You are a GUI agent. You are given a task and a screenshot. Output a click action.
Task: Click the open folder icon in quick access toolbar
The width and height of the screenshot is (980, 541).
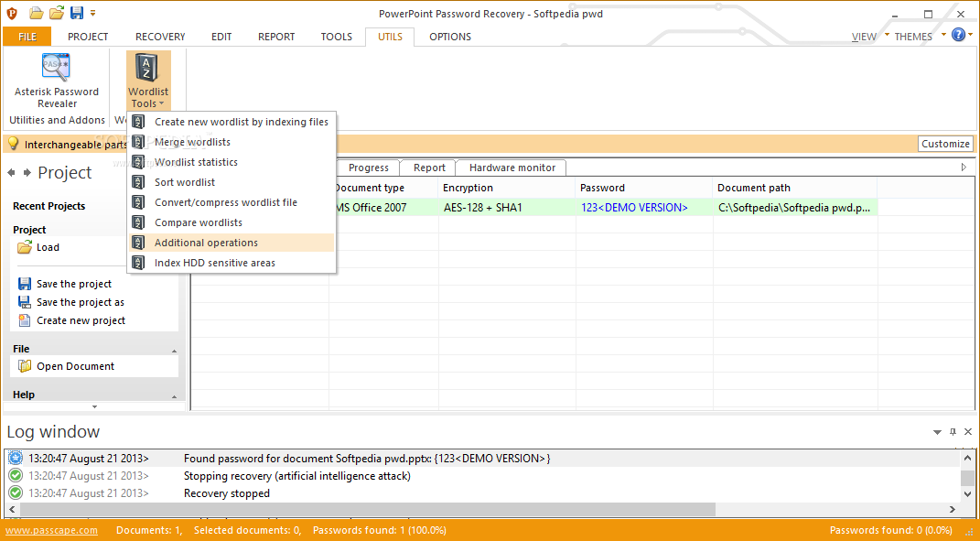[x=37, y=13]
